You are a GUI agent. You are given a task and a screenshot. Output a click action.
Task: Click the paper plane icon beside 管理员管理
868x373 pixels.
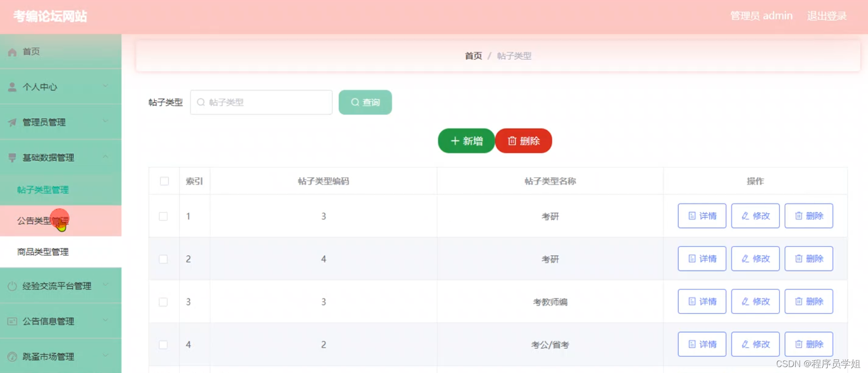pyautogui.click(x=12, y=123)
